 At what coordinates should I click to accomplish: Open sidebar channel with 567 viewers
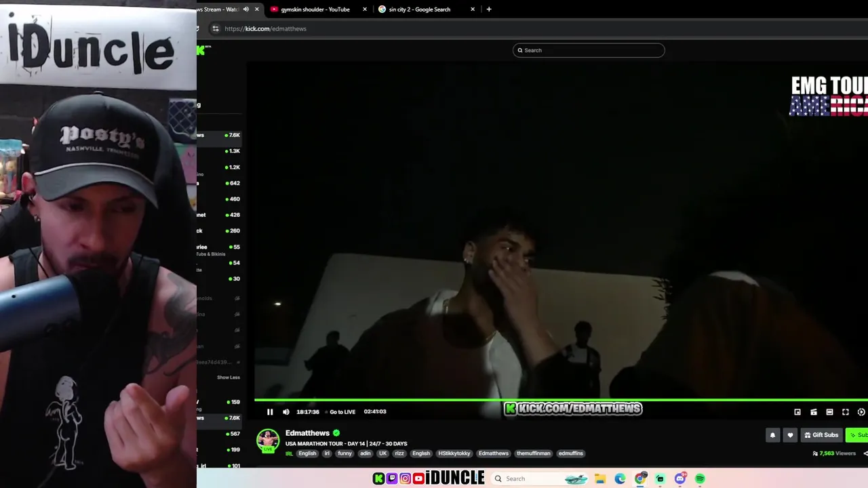219,434
